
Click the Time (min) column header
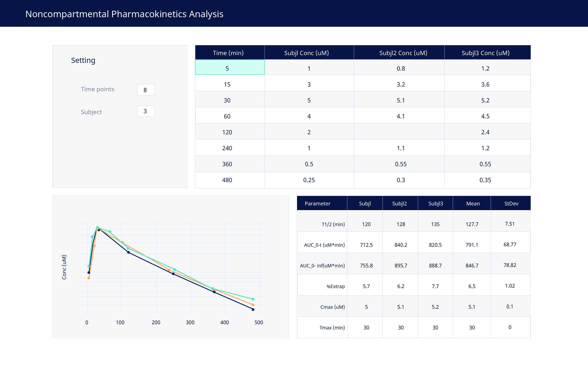click(228, 53)
